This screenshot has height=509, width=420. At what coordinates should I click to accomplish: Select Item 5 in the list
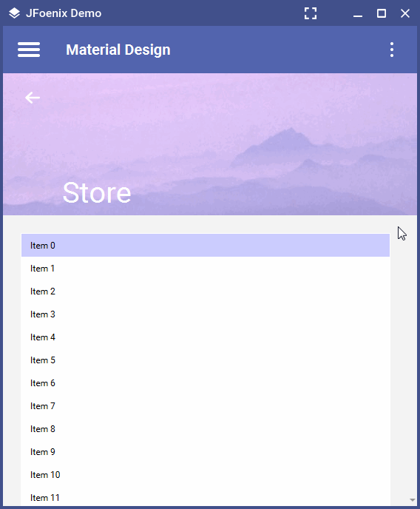click(x=206, y=360)
